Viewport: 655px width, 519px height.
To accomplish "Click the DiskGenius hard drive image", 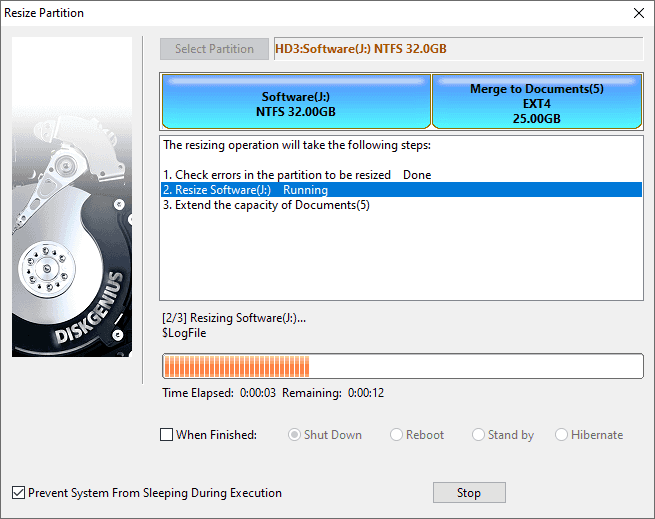I will 71,197.
